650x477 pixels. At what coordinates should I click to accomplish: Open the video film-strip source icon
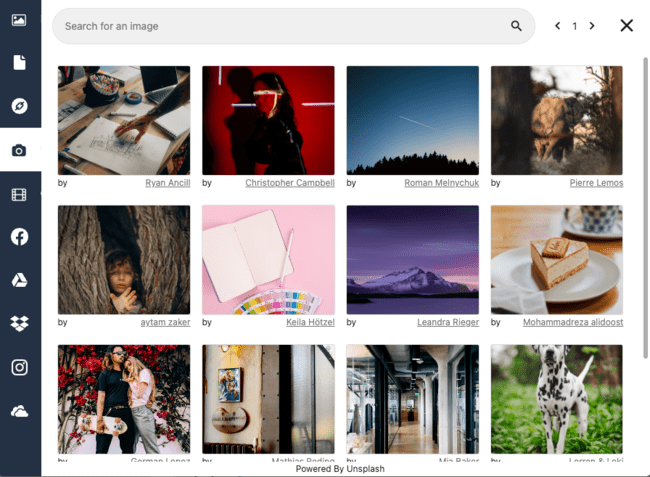coord(19,194)
